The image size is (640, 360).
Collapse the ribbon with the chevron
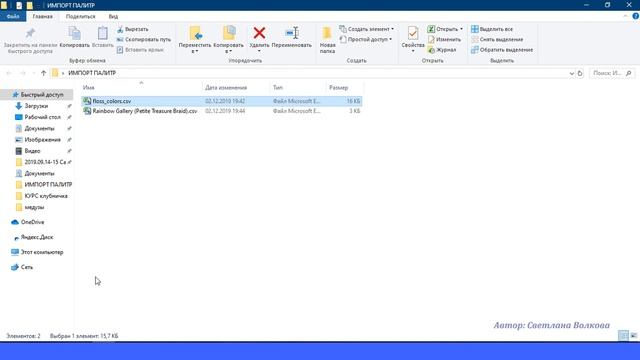tap(626, 16)
